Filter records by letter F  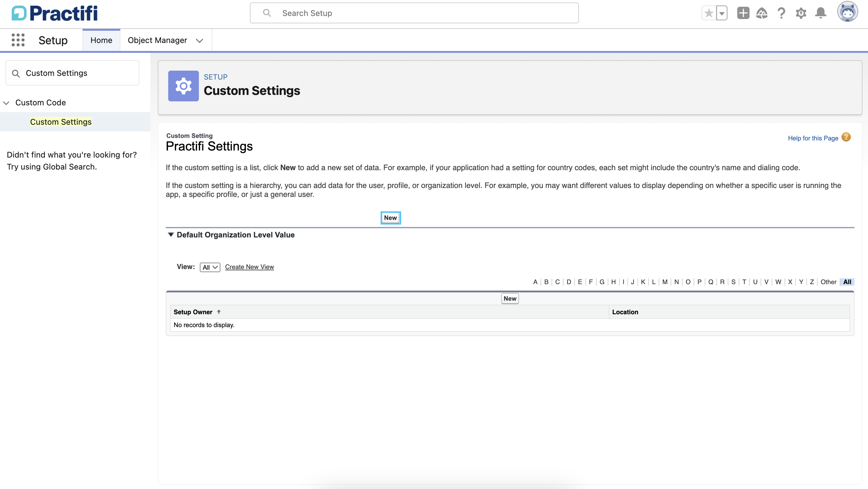point(591,282)
